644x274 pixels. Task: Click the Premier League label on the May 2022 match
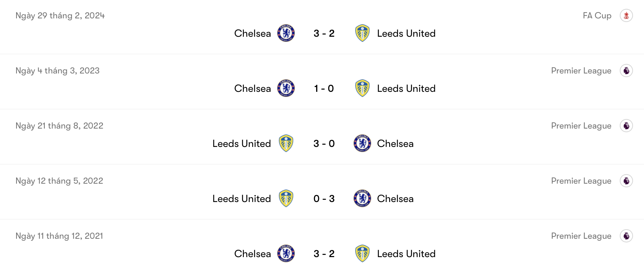tap(582, 181)
